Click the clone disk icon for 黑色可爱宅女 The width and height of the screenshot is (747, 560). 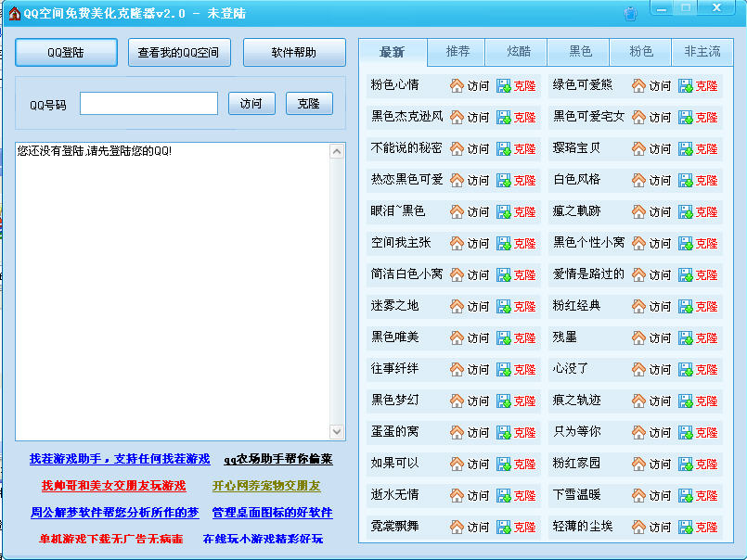(x=686, y=117)
